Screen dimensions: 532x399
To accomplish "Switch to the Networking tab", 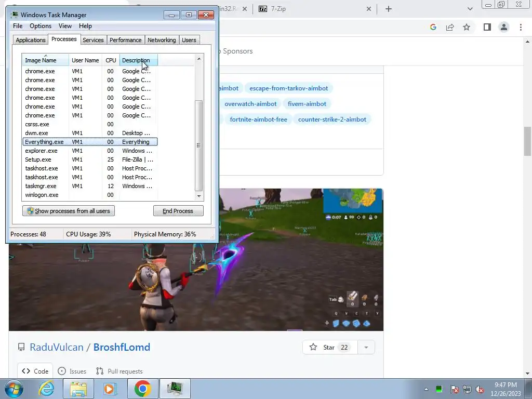I will tap(162, 39).
